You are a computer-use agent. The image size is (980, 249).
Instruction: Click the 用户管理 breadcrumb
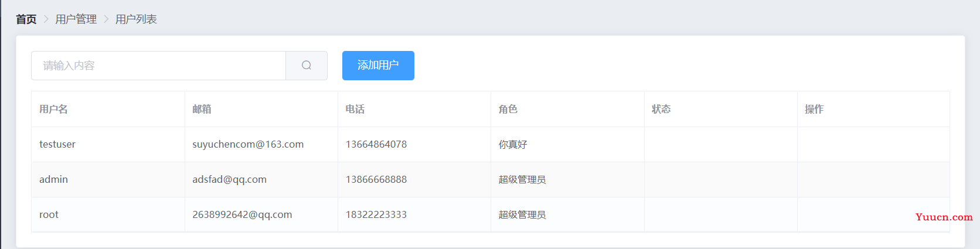click(76, 19)
